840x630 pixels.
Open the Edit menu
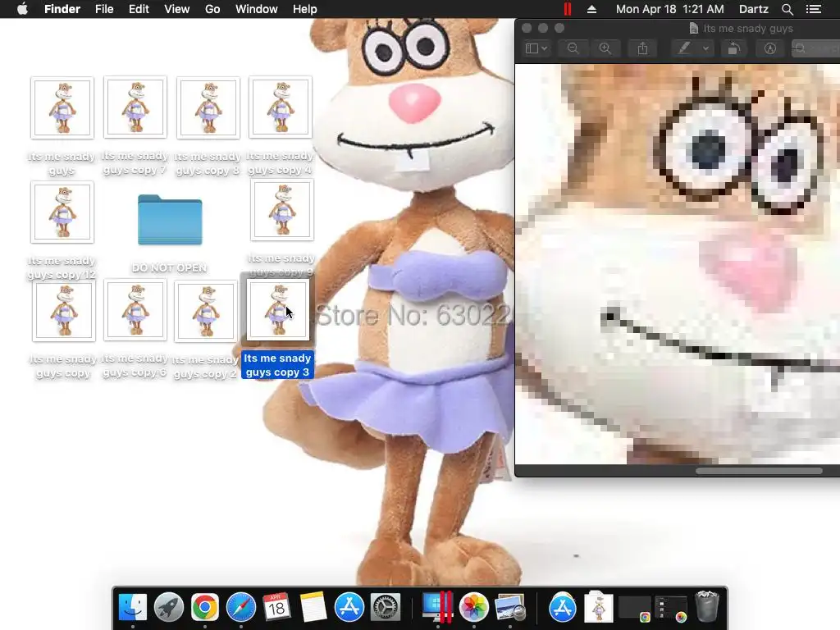139,9
